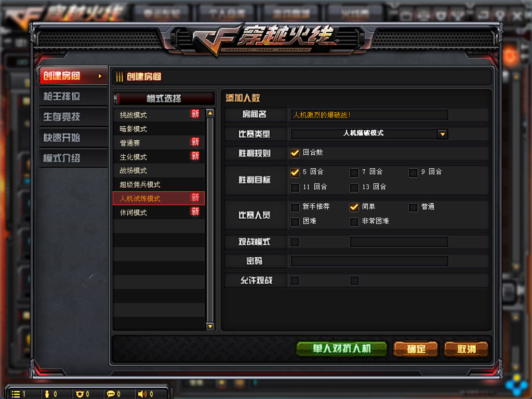532x399 pixels.
Task: Open the chat bubble icon in status bar
Action: [111, 394]
